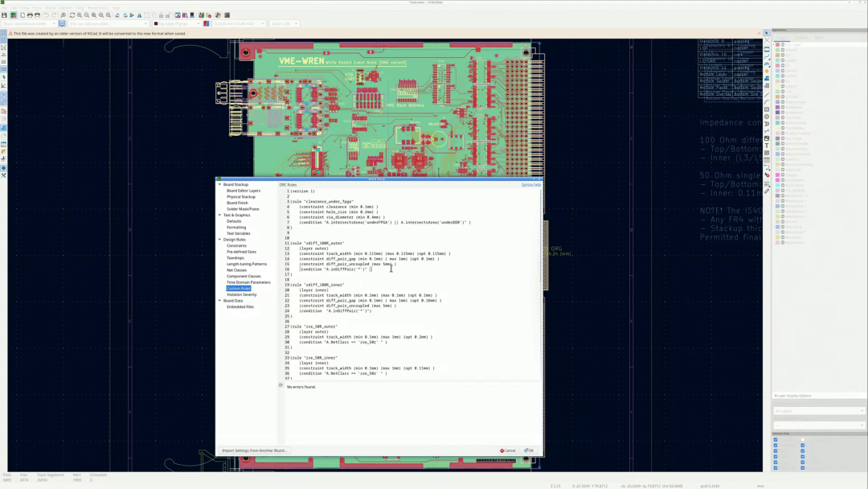This screenshot has height=489, width=868.
Task: Toggle visibility of Top Layer
Action: point(783,45)
